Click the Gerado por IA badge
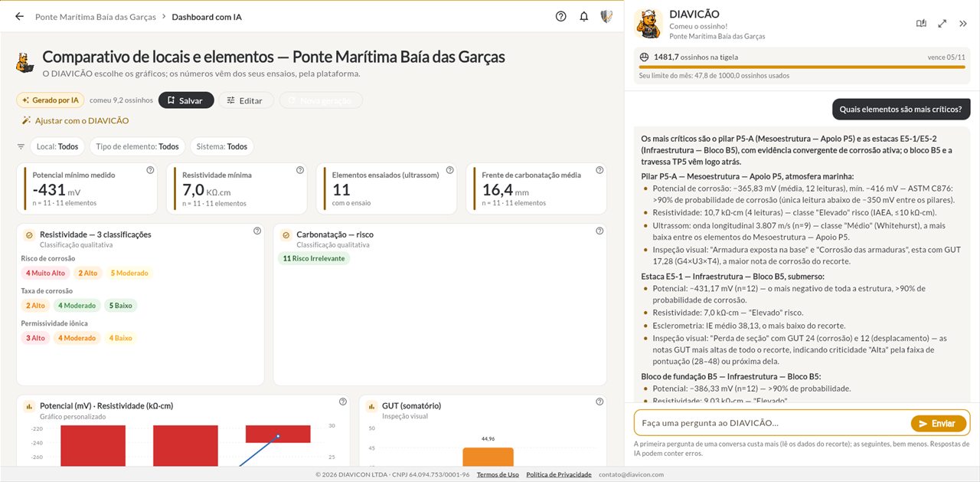This screenshot has height=482, width=980. (x=51, y=100)
